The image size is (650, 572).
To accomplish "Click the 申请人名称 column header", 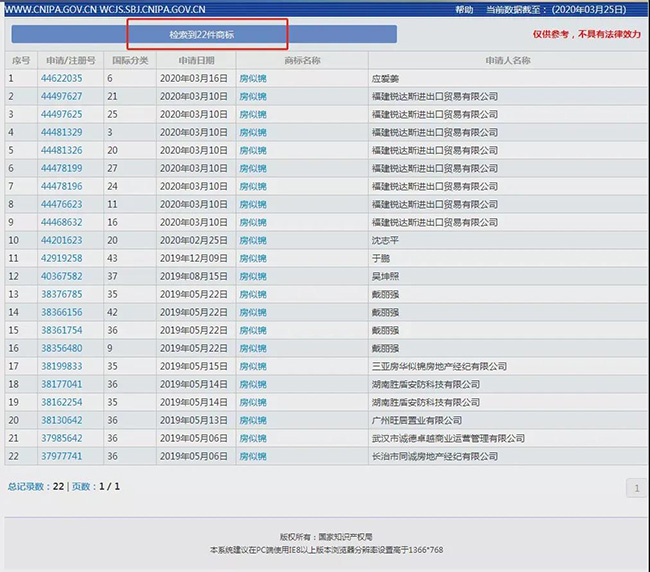I will [x=508, y=61].
